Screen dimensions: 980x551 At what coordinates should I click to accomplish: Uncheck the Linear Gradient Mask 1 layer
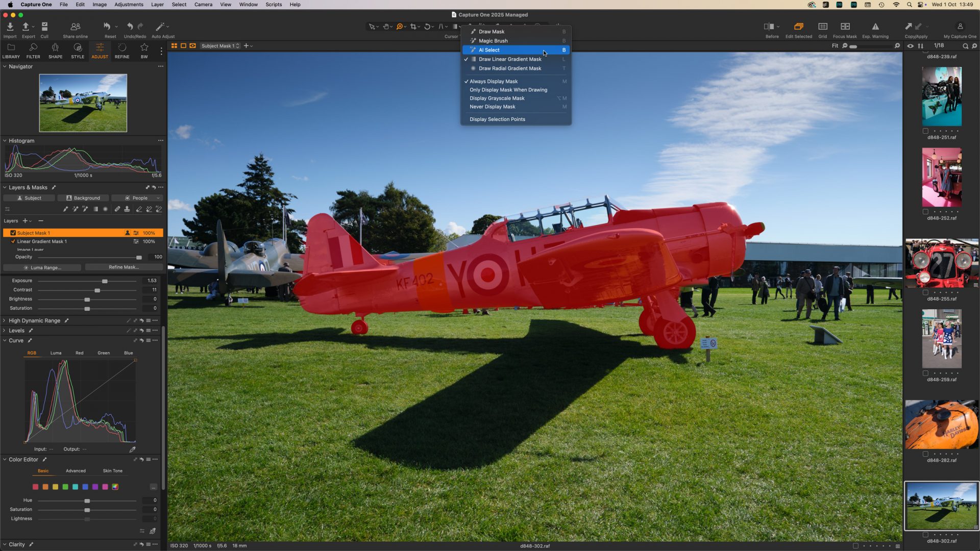click(x=13, y=241)
